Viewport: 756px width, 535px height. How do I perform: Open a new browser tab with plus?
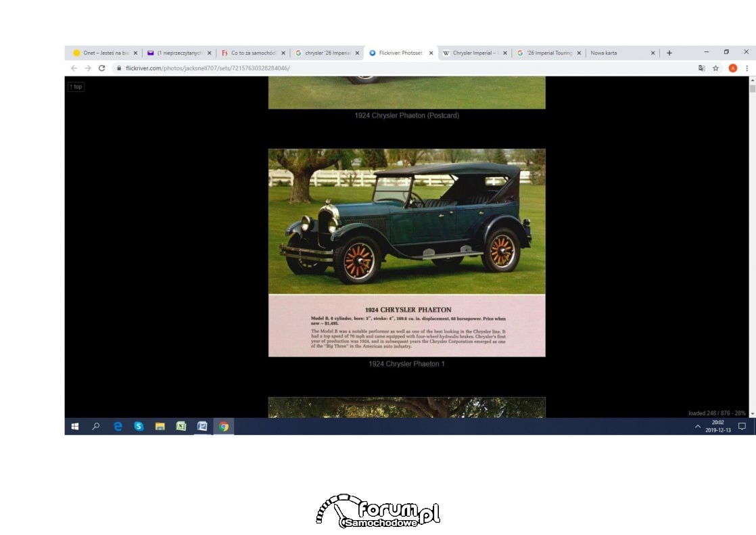669,53
